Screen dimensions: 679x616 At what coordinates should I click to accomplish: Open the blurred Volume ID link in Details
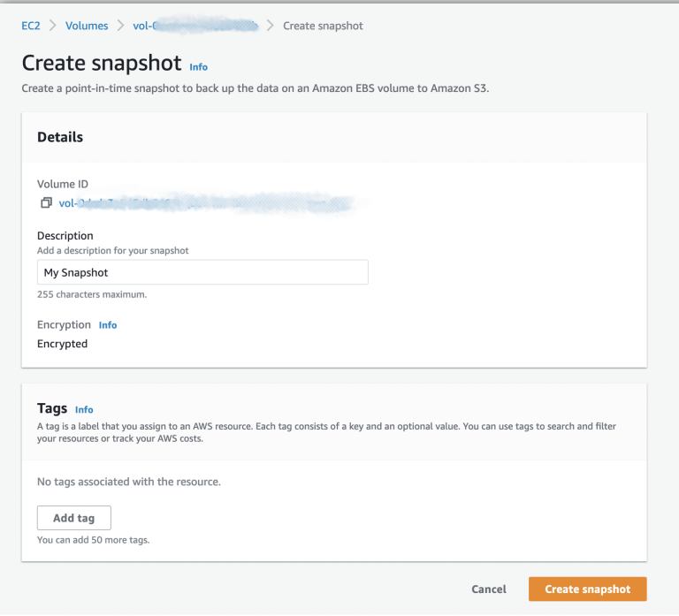pos(206,203)
